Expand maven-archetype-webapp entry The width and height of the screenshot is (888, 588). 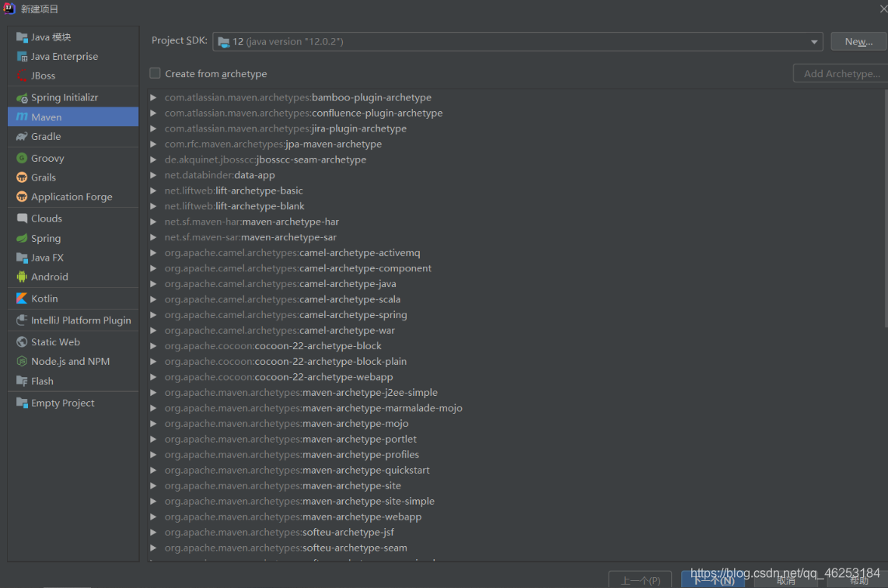(x=153, y=516)
